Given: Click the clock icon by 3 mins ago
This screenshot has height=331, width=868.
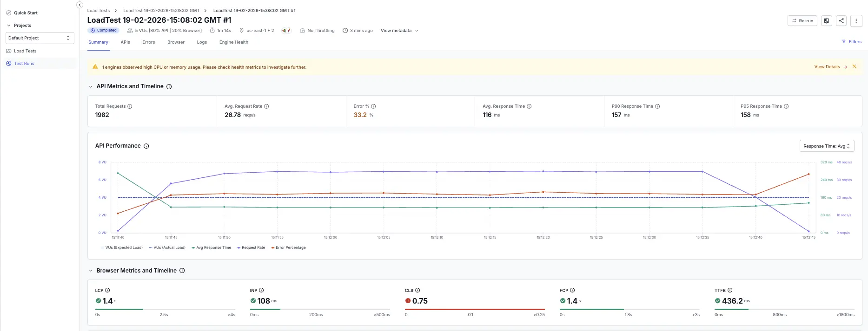Looking at the screenshot, I should pos(345,31).
